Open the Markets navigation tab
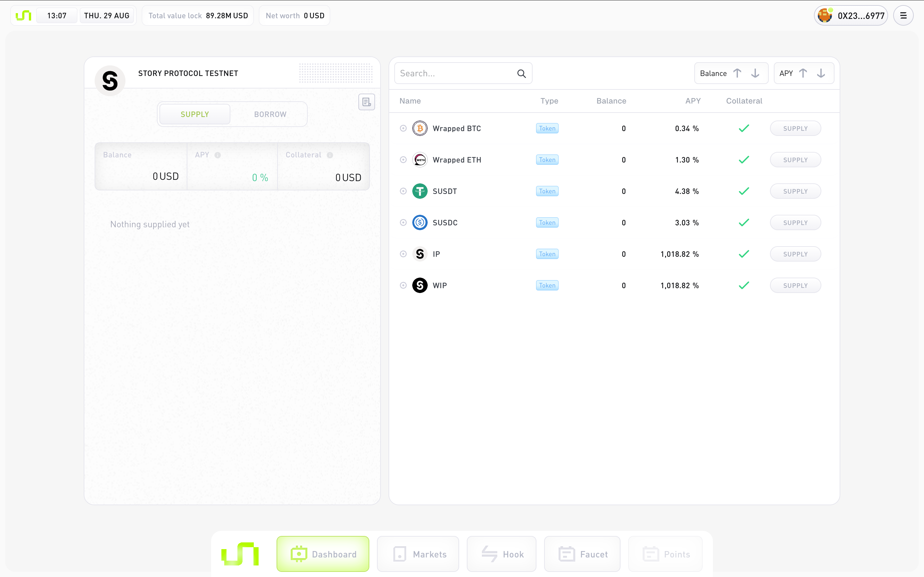The width and height of the screenshot is (924, 577). coord(418,554)
